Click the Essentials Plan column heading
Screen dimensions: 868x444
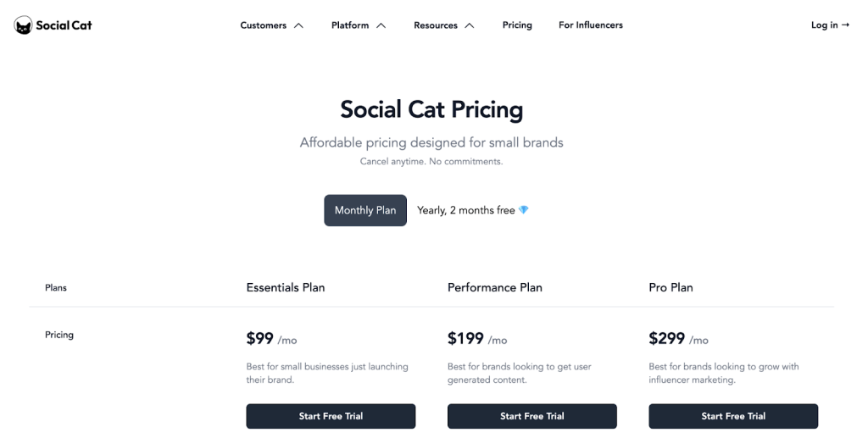point(286,287)
